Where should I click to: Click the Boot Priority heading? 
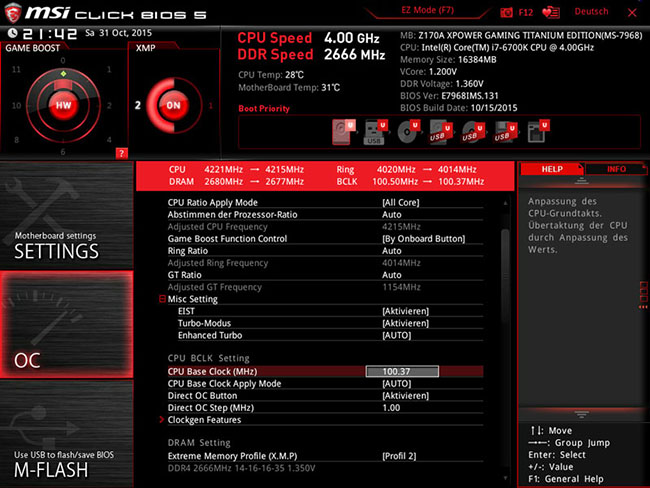(x=264, y=109)
